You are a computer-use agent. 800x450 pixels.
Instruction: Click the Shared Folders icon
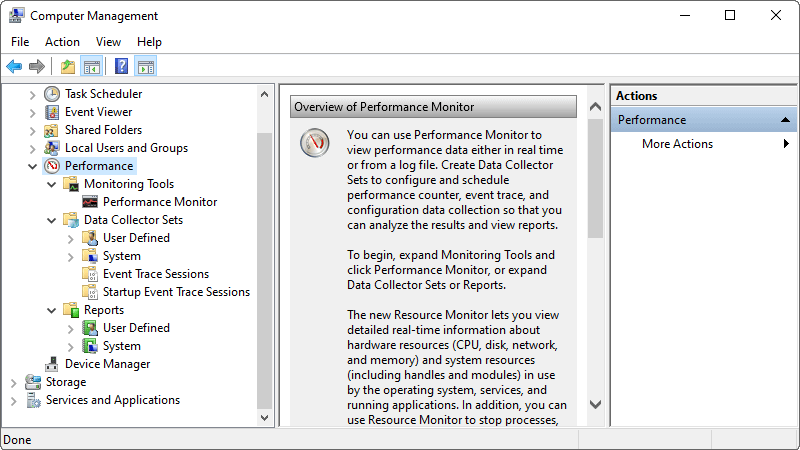click(51, 130)
